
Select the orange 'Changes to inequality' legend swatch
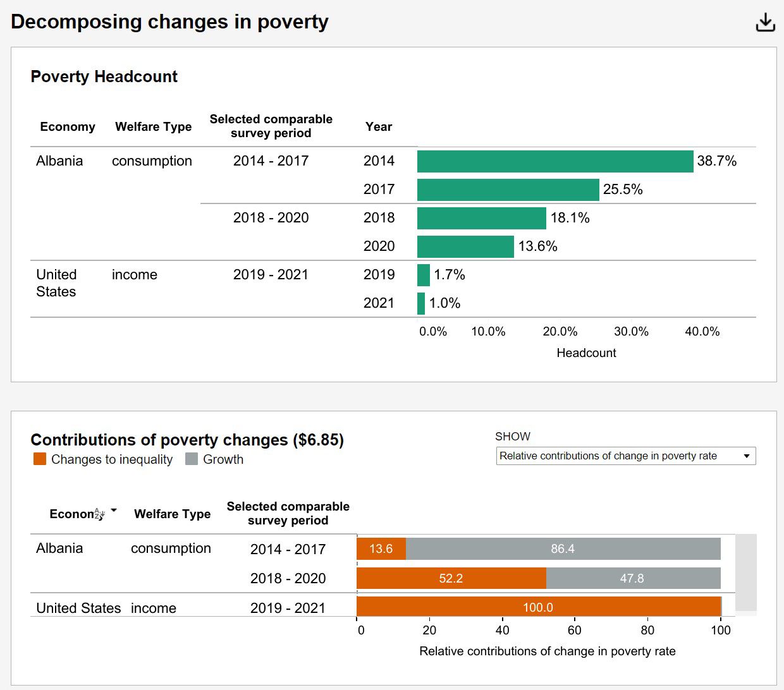click(39, 459)
